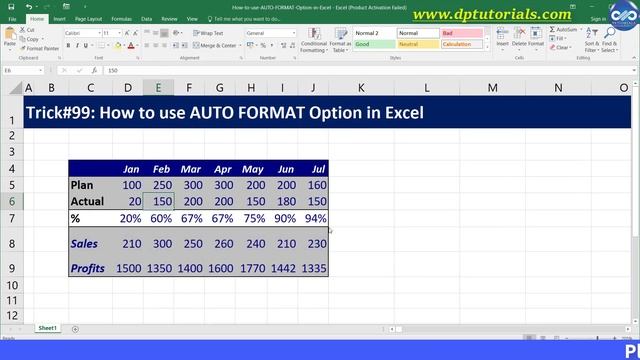The height and width of the screenshot is (360, 640).
Task: Open the font size dropdown
Action: tap(119, 33)
